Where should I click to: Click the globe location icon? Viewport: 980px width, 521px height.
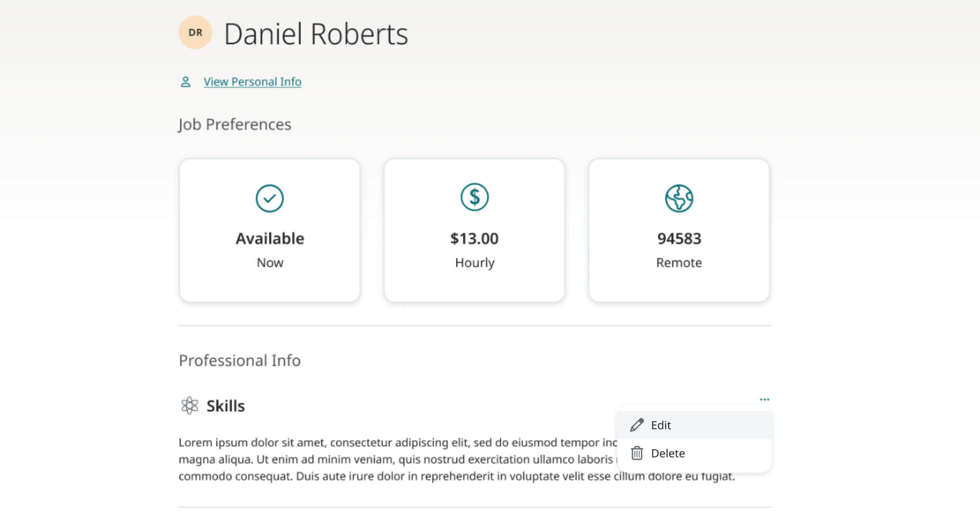679,198
